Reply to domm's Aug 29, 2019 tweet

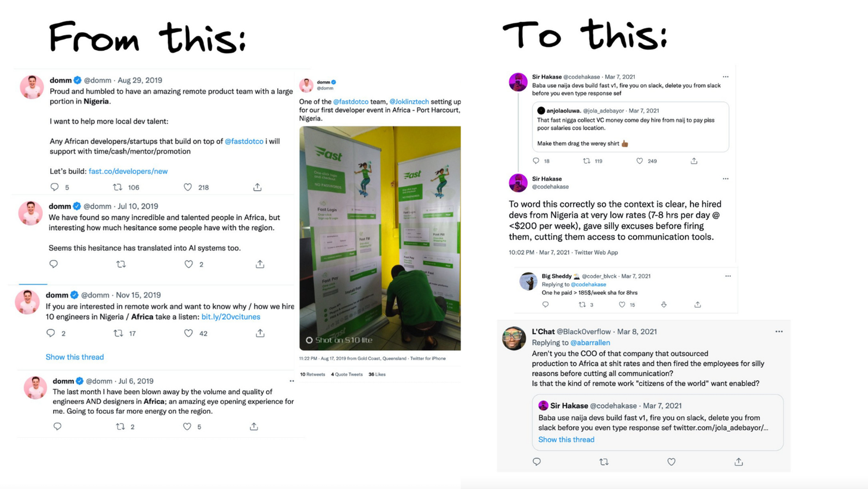pyautogui.click(x=55, y=187)
